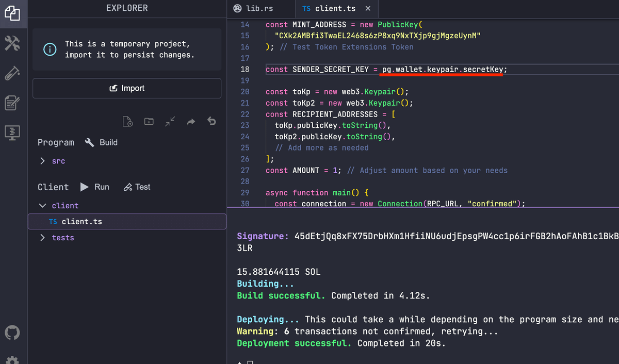Click the Collapse folders icon
This screenshot has height=364, width=619.
pyautogui.click(x=170, y=122)
